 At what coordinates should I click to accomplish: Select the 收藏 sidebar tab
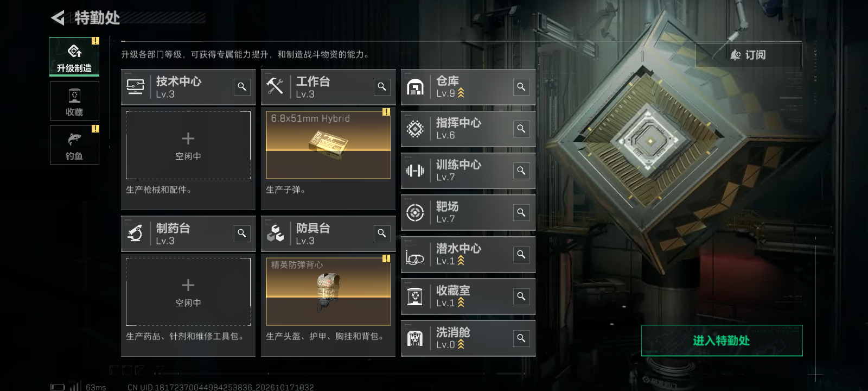pyautogui.click(x=74, y=101)
